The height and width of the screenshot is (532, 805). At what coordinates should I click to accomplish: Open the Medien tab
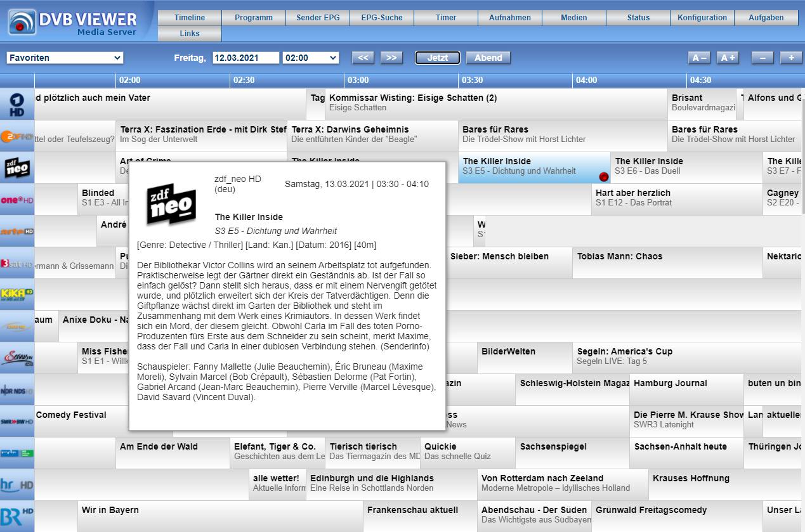tap(574, 18)
